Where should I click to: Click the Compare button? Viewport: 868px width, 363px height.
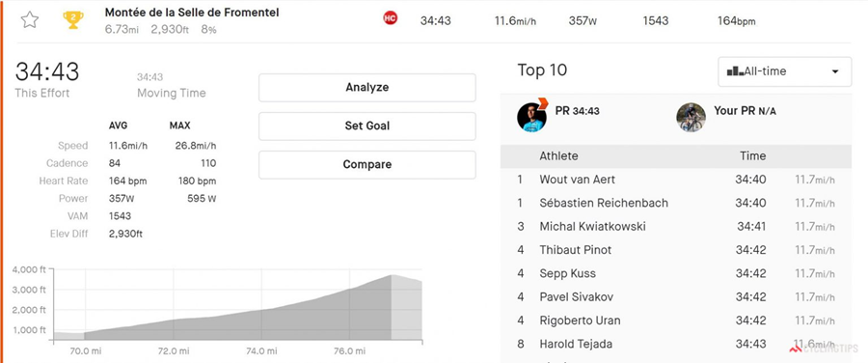click(367, 164)
